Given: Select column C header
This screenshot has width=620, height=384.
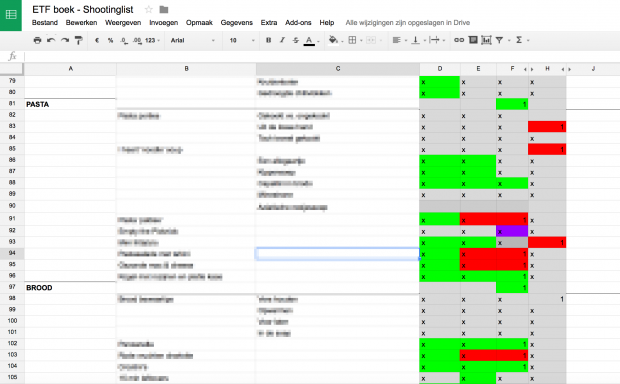Looking at the screenshot, I should coord(338,69).
